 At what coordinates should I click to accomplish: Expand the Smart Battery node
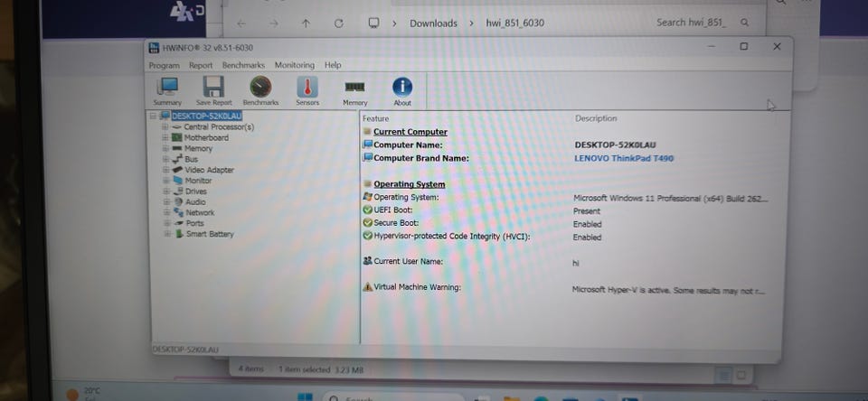coord(167,234)
